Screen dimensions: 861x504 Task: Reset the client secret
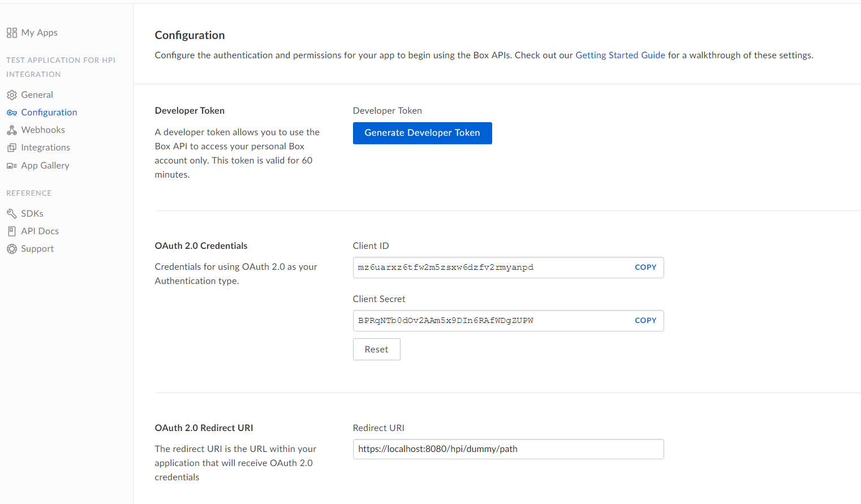coord(376,350)
